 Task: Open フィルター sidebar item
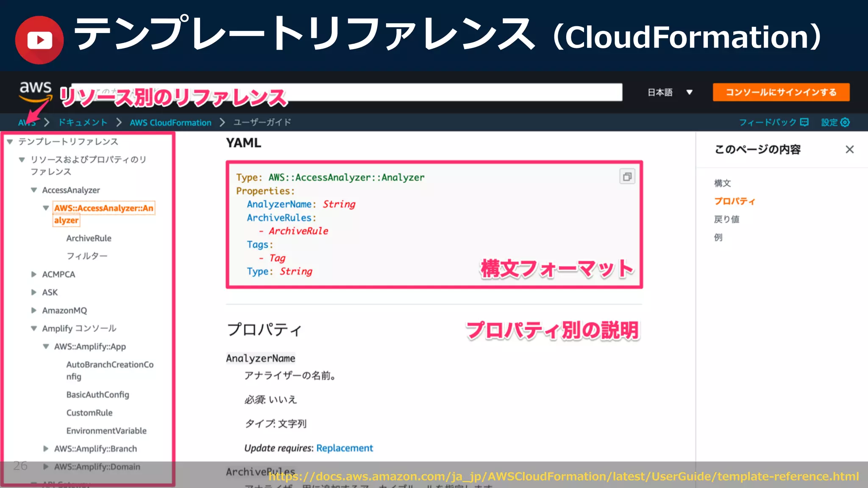tap(87, 256)
